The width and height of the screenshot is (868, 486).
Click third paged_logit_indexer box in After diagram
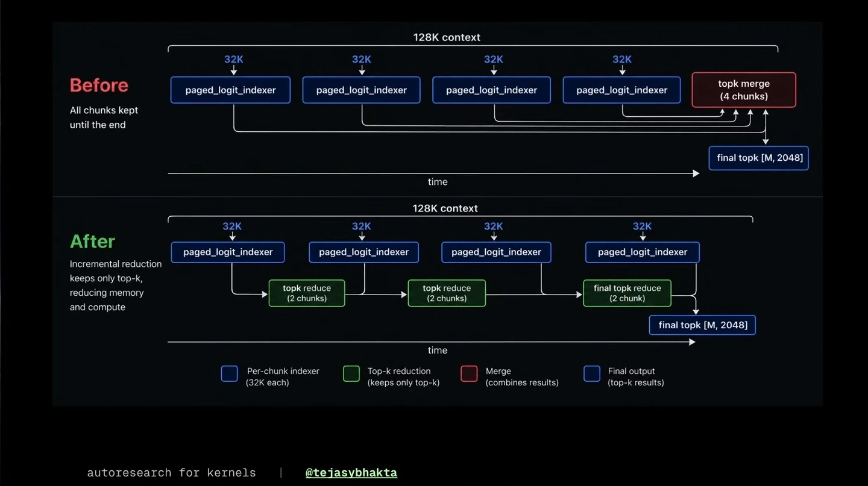pos(496,252)
